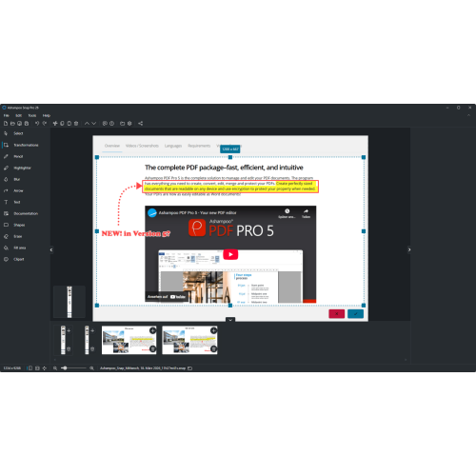Collapse the left tools panel
Screen dimensions: 476x476
point(51,249)
